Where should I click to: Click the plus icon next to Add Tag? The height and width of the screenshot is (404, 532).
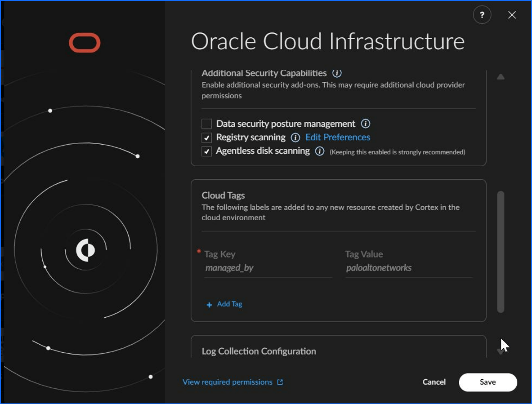point(210,305)
